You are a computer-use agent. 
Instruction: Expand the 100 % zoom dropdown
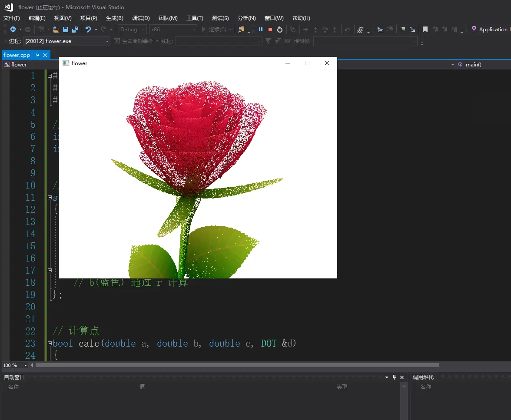(x=26, y=365)
